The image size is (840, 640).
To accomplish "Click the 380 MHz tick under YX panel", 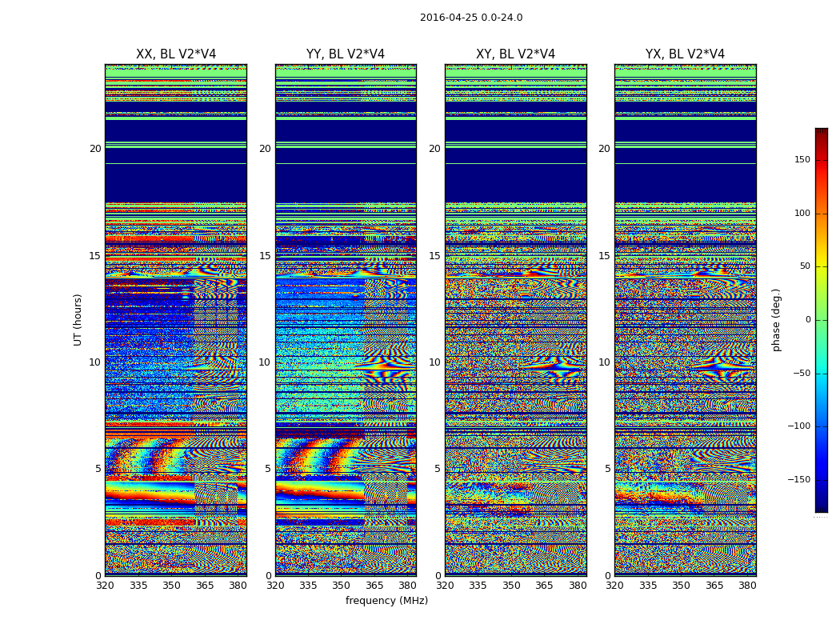I will pos(747,586).
